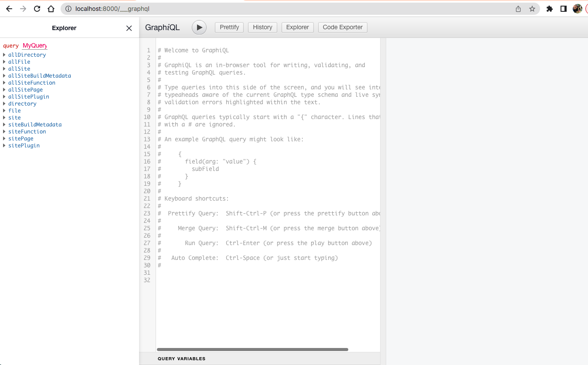
Task: Open the browser home page icon
Action: pos(51,9)
